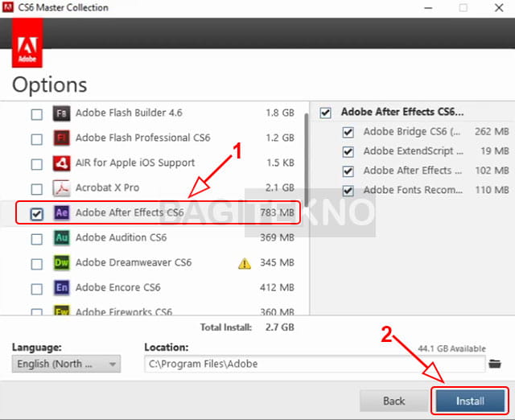
Task: Uncheck 102 MB After Effects component checkbox
Action: (x=348, y=171)
